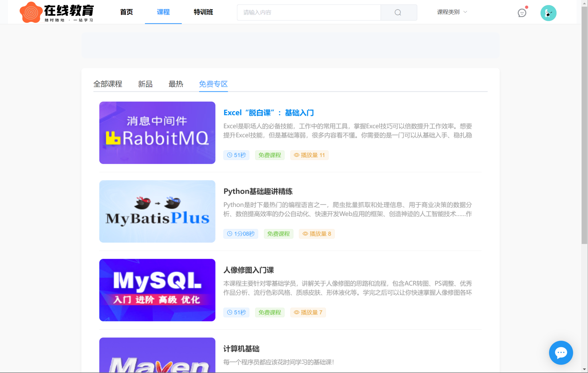This screenshot has height=373, width=588.
Task: Open the 新品 tab
Action: coord(145,84)
